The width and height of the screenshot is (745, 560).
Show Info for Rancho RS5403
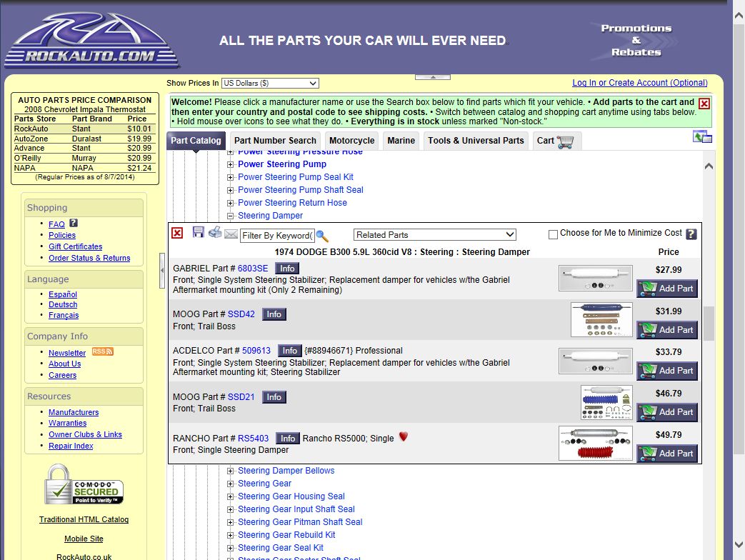pyautogui.click(x=288, y=439)
